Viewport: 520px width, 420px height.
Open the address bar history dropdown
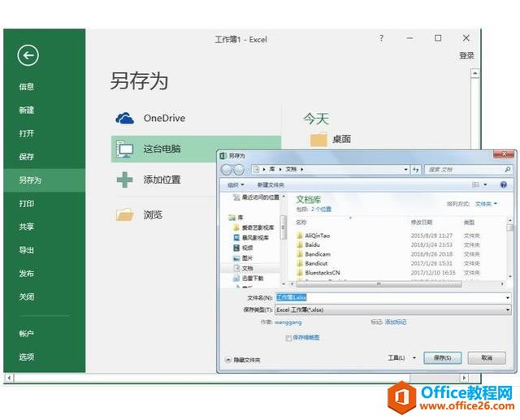(406, 170)
